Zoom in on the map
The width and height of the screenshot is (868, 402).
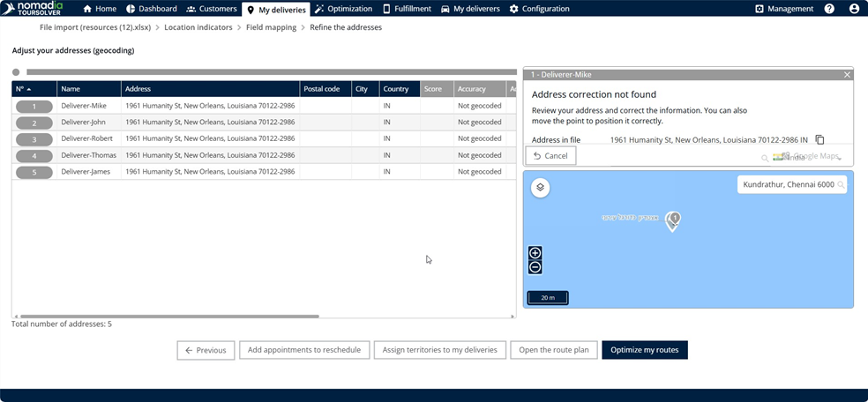pos(535,253)
